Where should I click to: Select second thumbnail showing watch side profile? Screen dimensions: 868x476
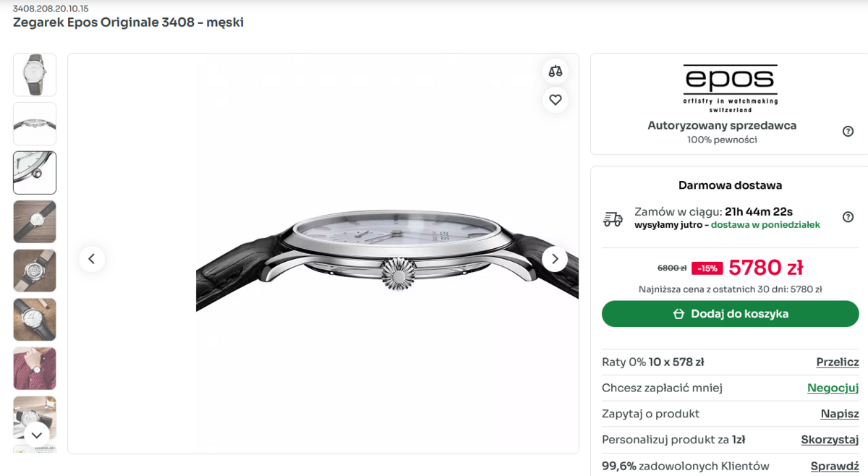click(35, 124)
